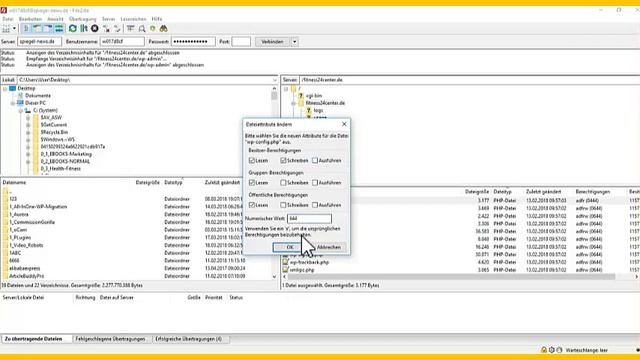640x360 pixels.
Task: Click the Port input field
Action: 241,42
